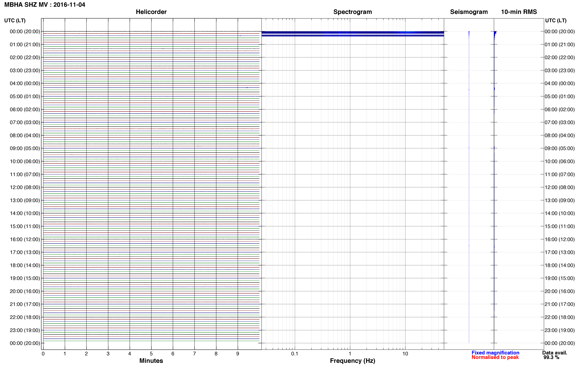Click '05:00 (01:00)' label next to Helicorder
This screenshot has height=368, width=588.
[x=25, y=96]
